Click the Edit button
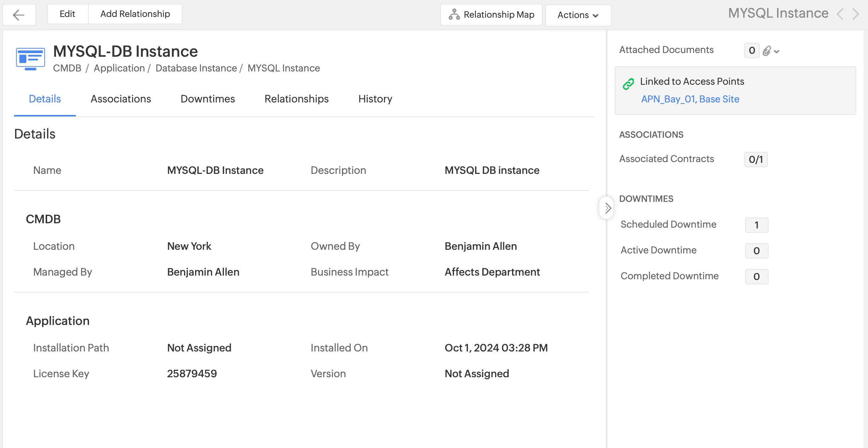Viewport: 868px width, 448px height. pos(67,14)
